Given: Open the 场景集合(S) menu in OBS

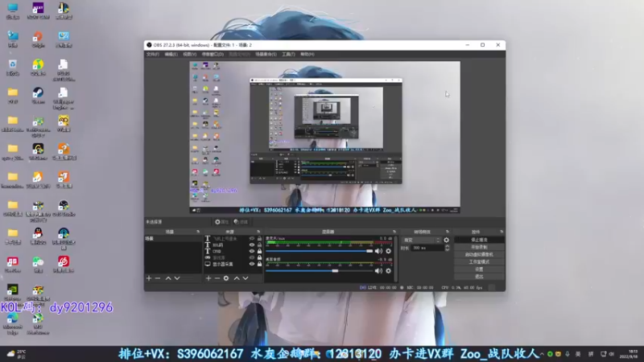Looking at the screenshot, I should tap(266, 54).
